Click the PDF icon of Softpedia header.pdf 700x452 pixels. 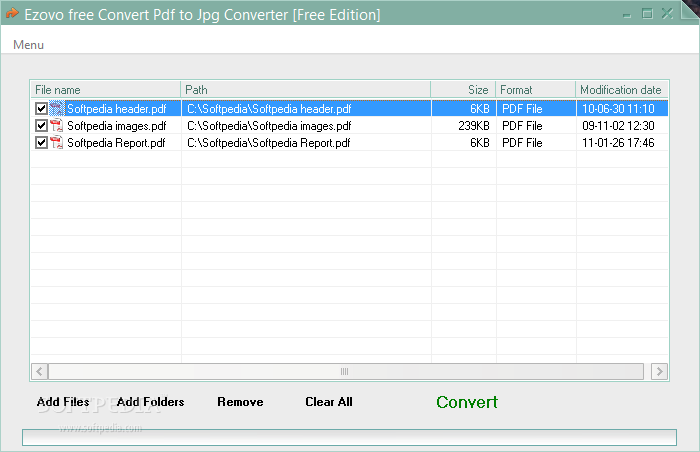click(x=56, y=109)
